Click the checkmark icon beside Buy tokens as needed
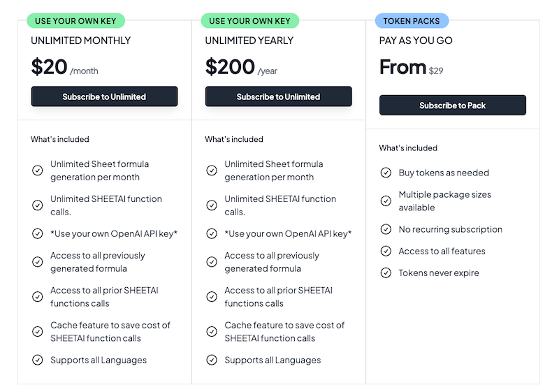This screenshot has height=392, width=559. point(386,173)
